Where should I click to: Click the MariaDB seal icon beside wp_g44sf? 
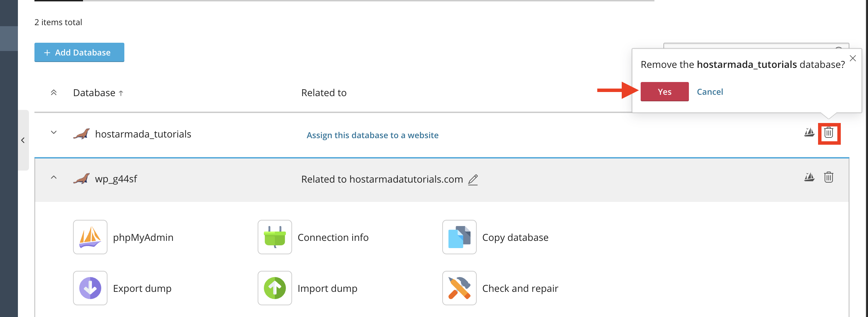(82, 178)
